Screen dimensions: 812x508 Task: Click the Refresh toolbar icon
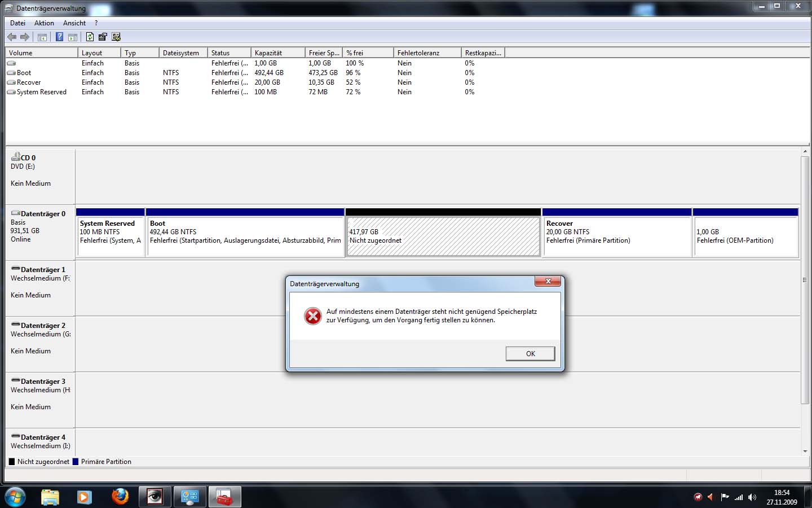(x=90, y=37)
